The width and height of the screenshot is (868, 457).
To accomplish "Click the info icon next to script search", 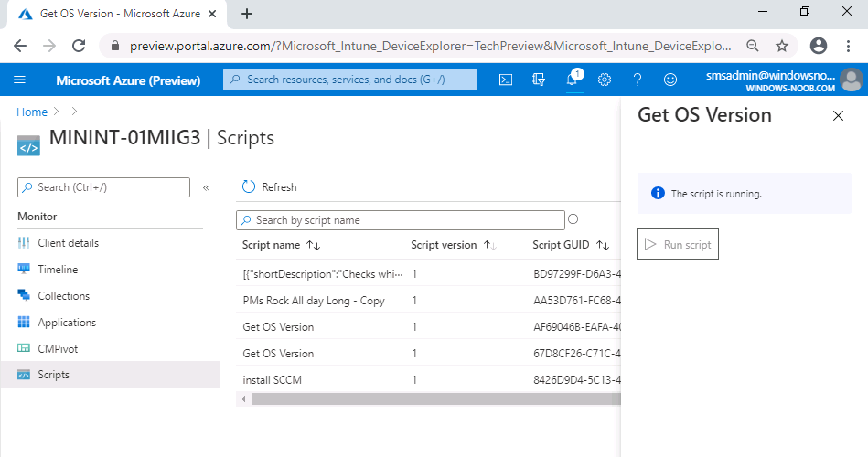I will tap(573, 219).
